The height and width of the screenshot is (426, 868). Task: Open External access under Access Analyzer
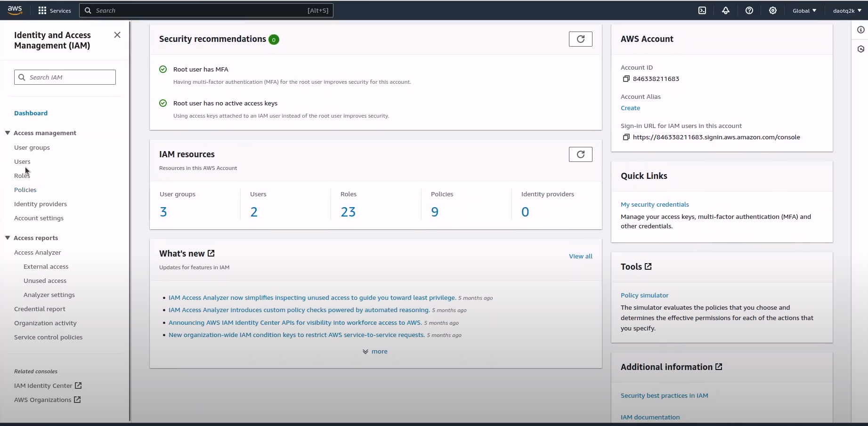[x=46, y=266]
